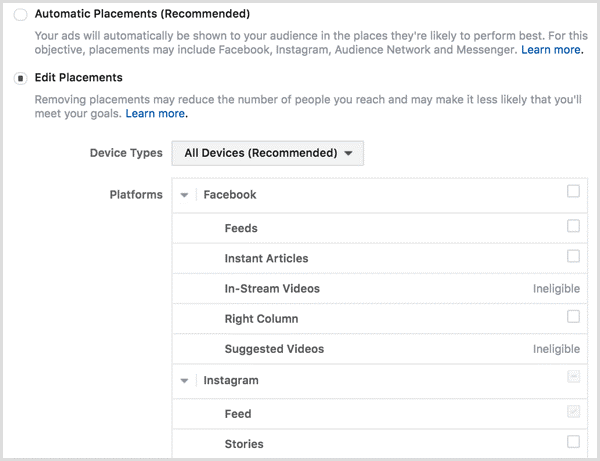Check the Facebook Feeds placement
The width and height of the screenshot is (600, 461).
573,226
